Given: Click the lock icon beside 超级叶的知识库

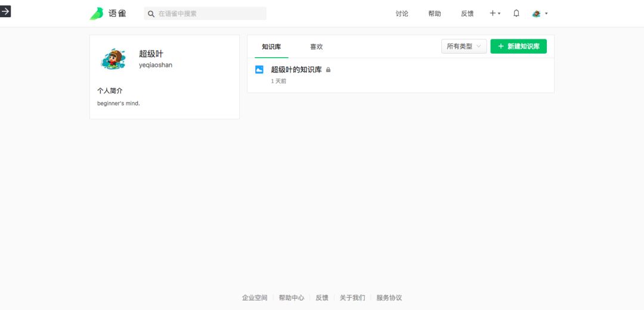Looking at the screenshot, I should [328, 70].
